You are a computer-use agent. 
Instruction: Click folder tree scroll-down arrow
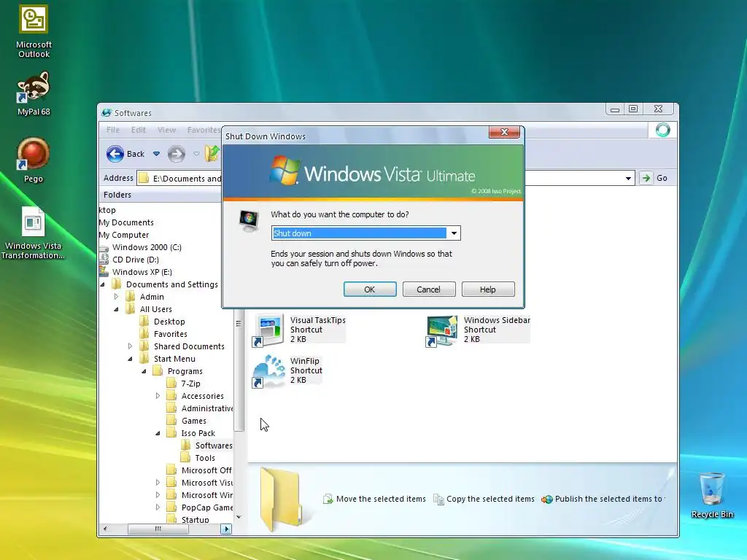239,517
